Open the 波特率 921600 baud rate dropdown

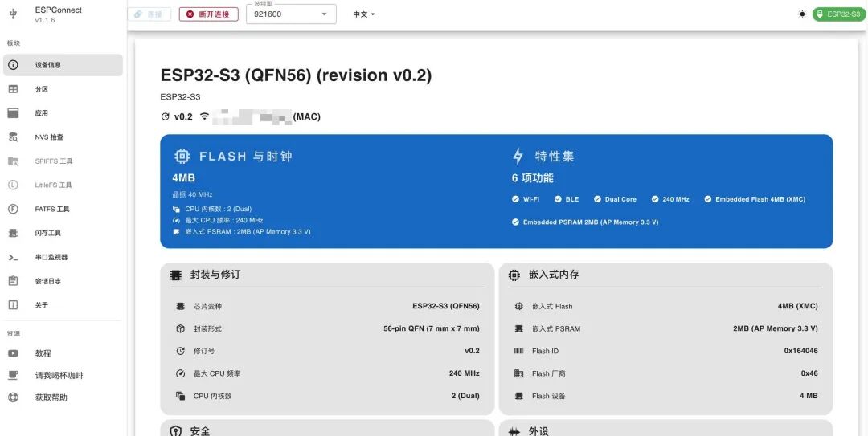click(291, 14)
